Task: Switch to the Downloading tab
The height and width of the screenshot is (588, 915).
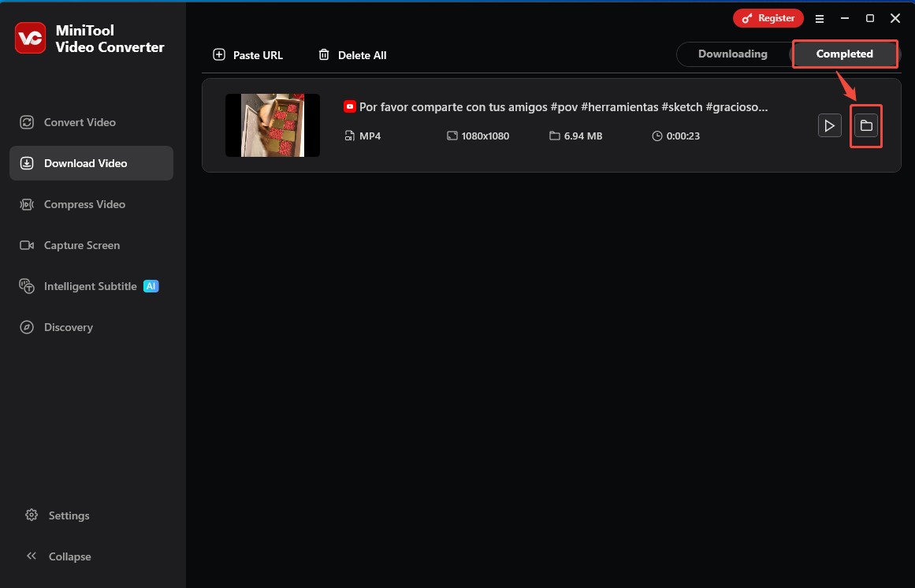Action: point(732,54)
